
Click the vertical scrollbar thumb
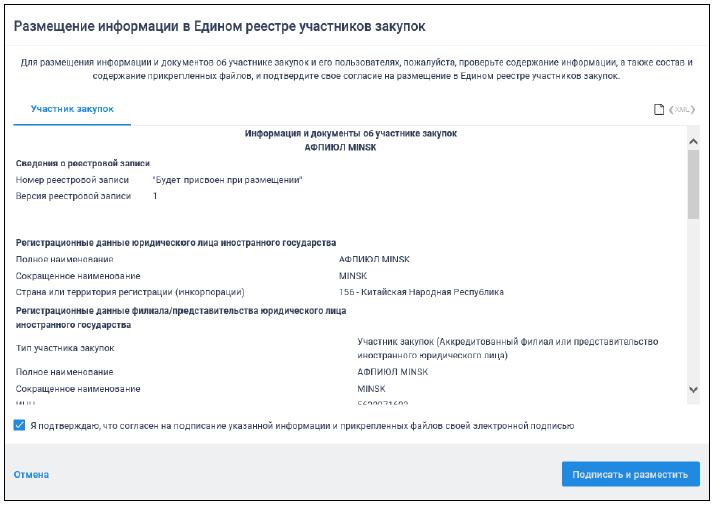[693, 182]
